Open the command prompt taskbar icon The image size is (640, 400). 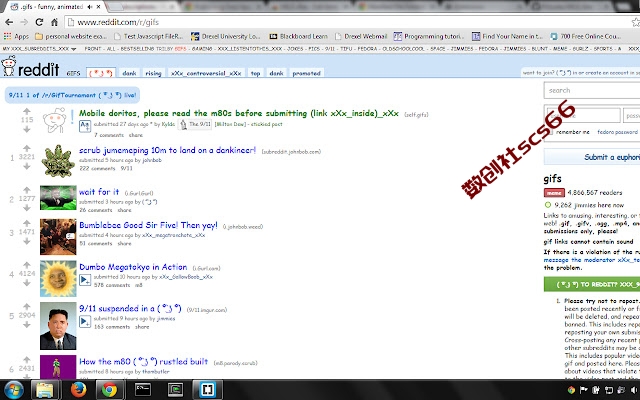tap(143, 390)
